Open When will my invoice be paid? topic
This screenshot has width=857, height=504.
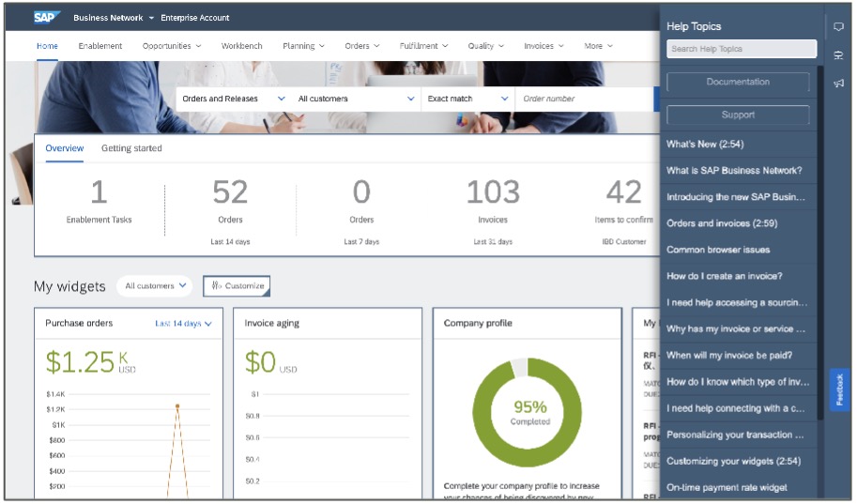point(739,356)
